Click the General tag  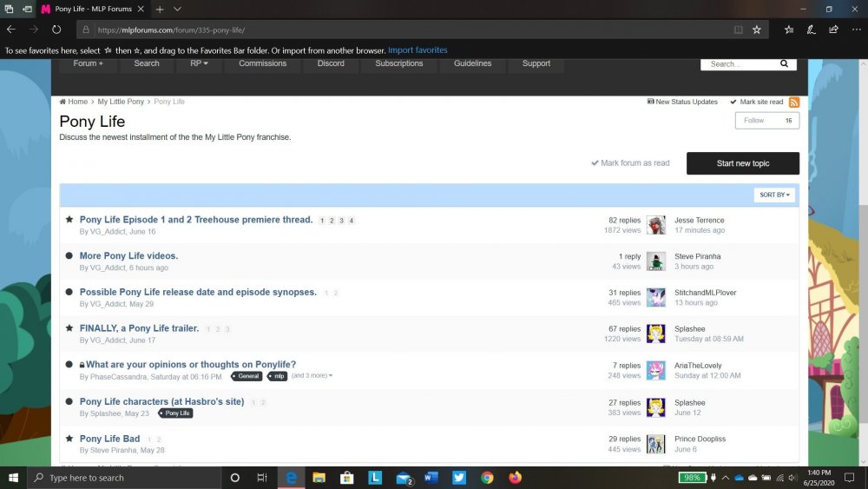247,376
